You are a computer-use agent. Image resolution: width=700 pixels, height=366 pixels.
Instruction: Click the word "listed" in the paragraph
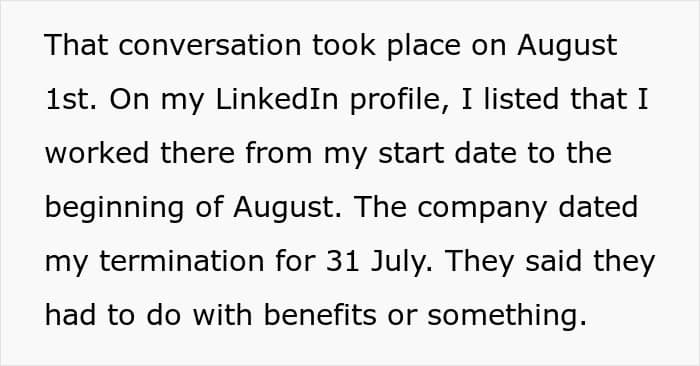click(x=521, y=99)
